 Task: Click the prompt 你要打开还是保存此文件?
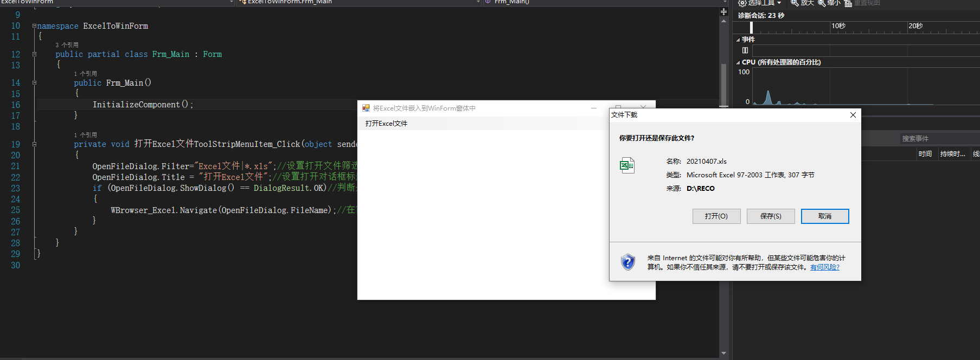657,138
